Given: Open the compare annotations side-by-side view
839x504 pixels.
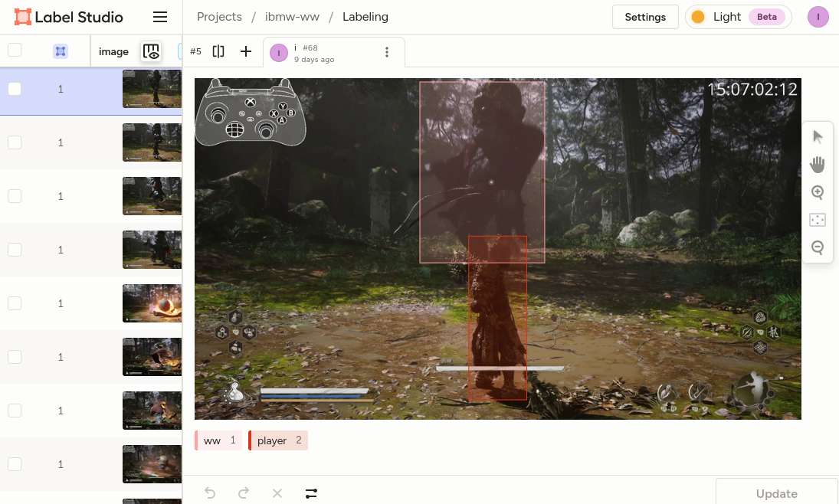Looking at the screenshot, I should (x=218, y=51).
